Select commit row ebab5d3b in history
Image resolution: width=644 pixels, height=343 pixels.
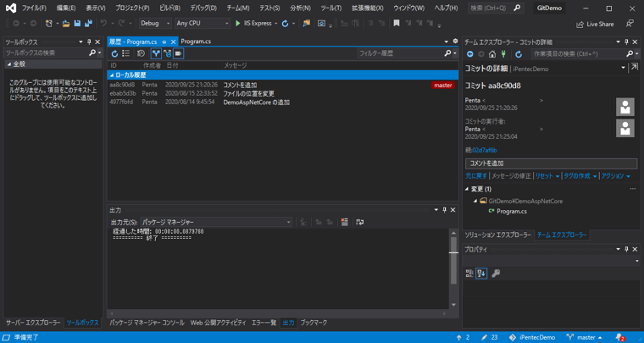click(x=282, y=93)
